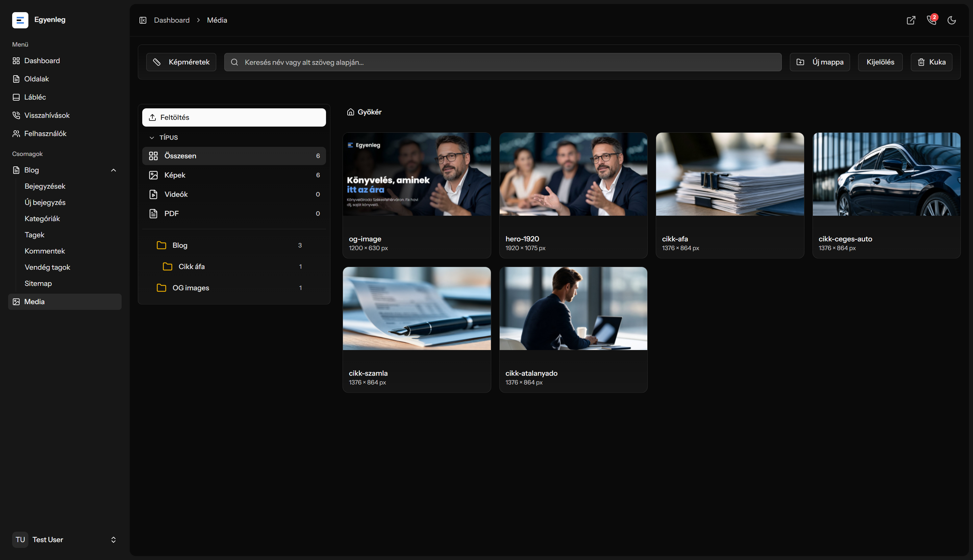Open Media in sidebar

click(x=65, y=301)
